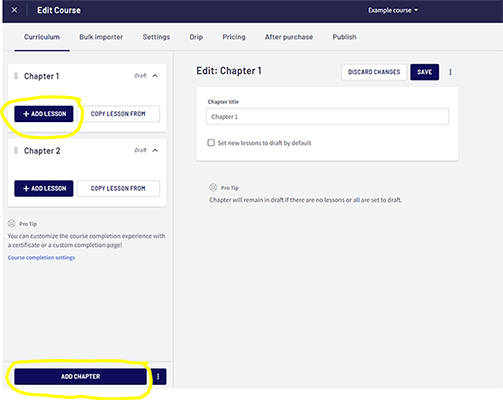Click Copy Lesson From under Chapter 2
This screenshot has width=503, height=400.
pos(118,189)
